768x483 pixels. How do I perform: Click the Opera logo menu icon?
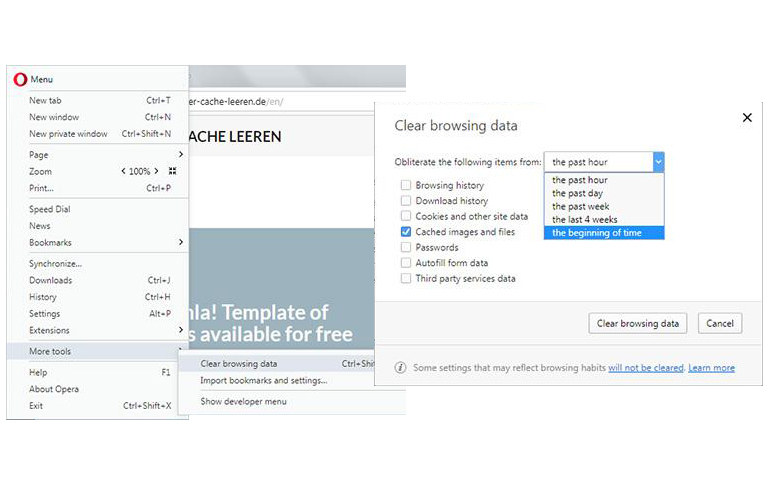[20, 79]
